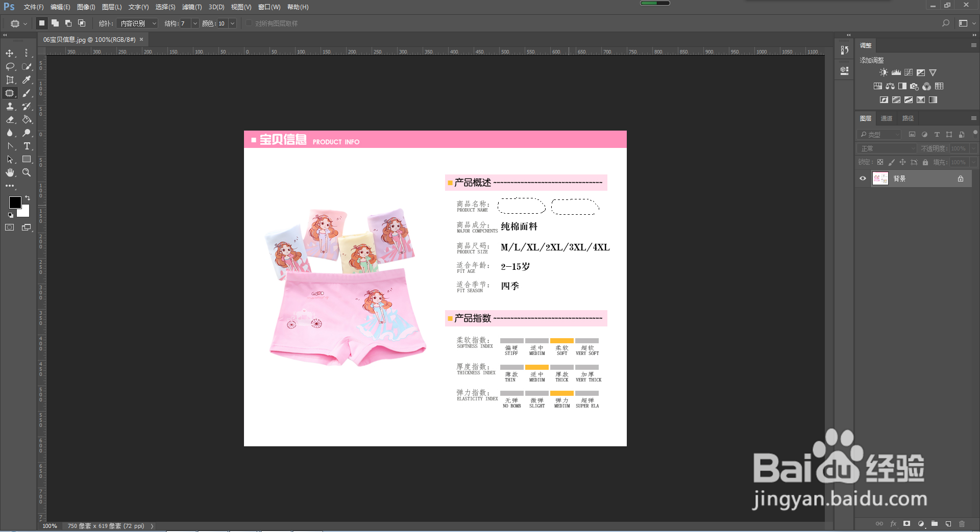Select the Crop tool
980x532 pixels.
tap(10, 80)
